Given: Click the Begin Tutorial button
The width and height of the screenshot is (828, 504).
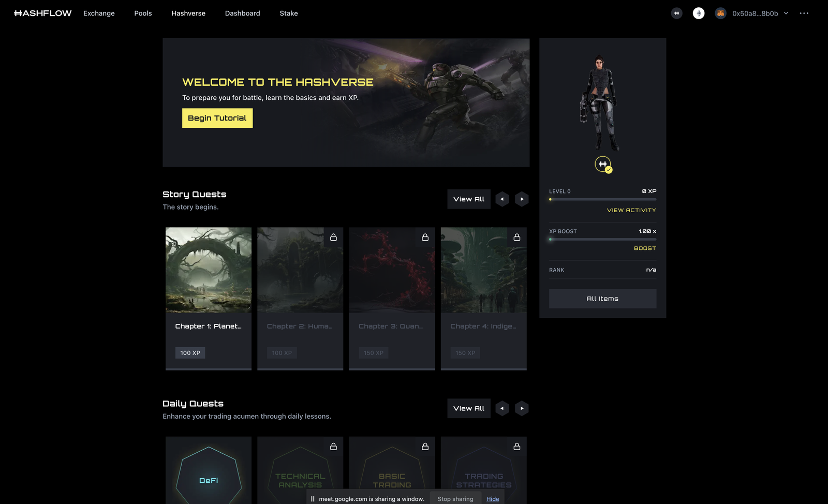Looking at the screenshot, I should tap(217, 118).
